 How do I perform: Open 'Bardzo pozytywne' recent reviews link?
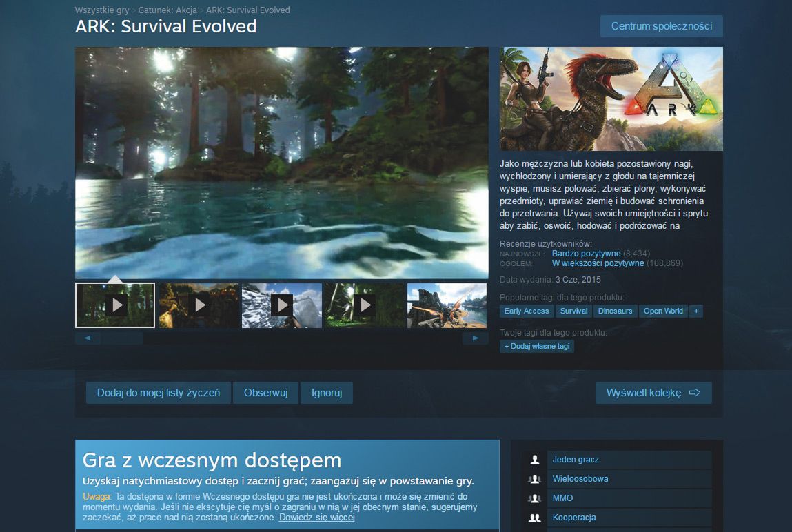tap(586, 254)
